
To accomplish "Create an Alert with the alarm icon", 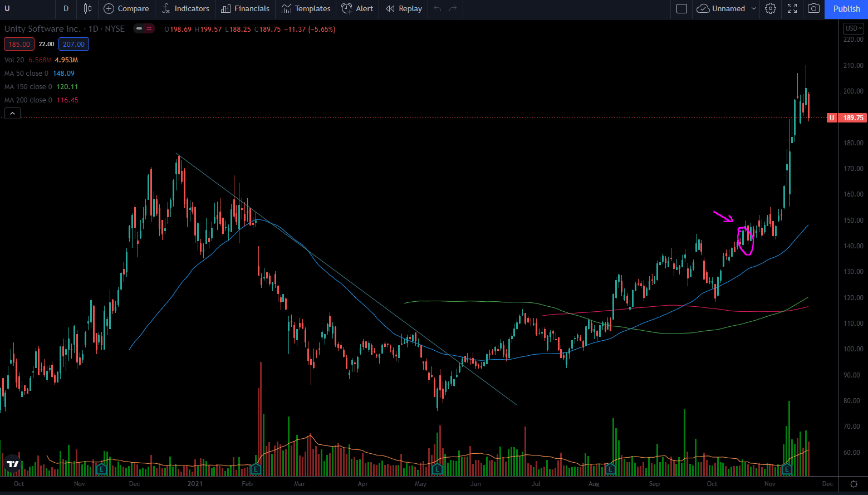I will coord(357,8).
